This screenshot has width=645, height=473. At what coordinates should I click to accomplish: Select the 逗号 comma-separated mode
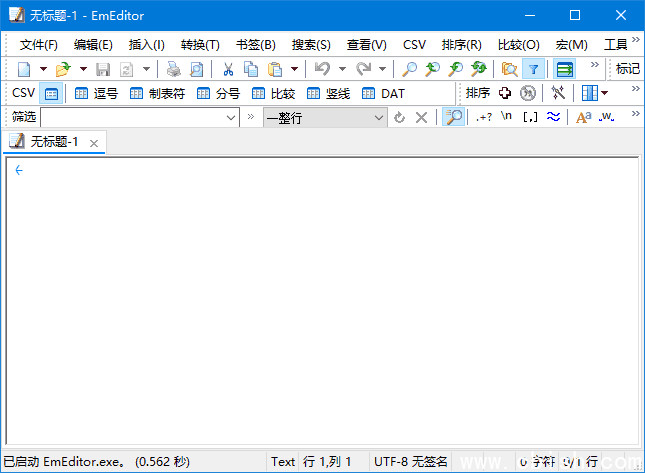coord(96,94)
